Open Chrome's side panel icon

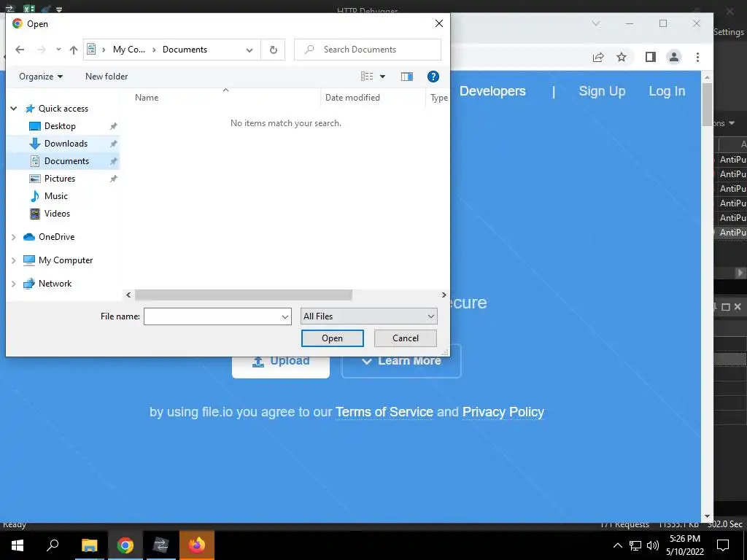(x=650, y=57)
